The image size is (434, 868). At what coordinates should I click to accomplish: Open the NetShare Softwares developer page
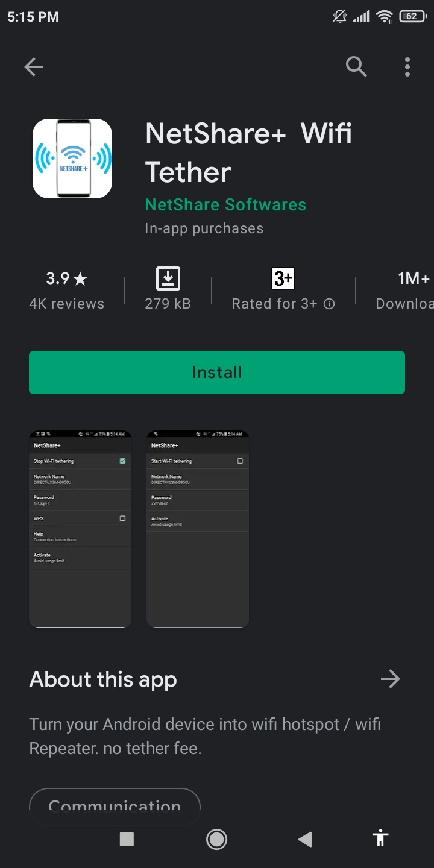click(x=225, y=205)
